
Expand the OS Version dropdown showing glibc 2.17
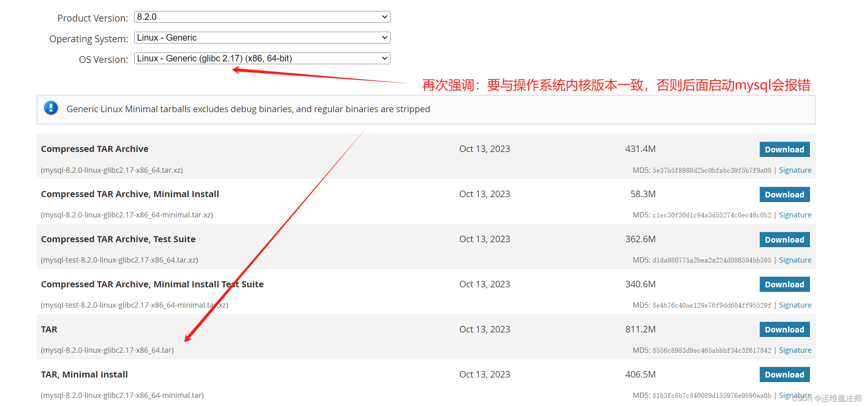coord(262,59)
